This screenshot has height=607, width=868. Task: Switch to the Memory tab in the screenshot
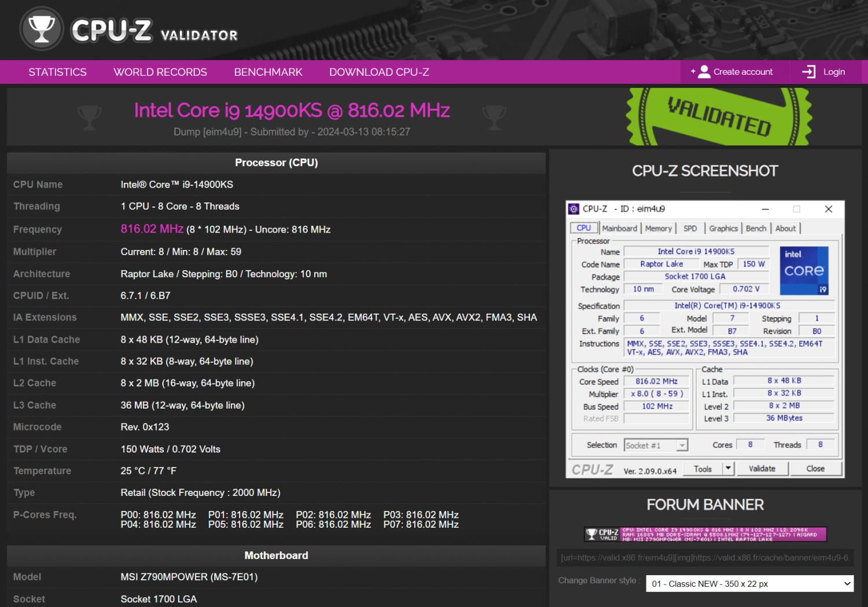(x=658, y=229)
